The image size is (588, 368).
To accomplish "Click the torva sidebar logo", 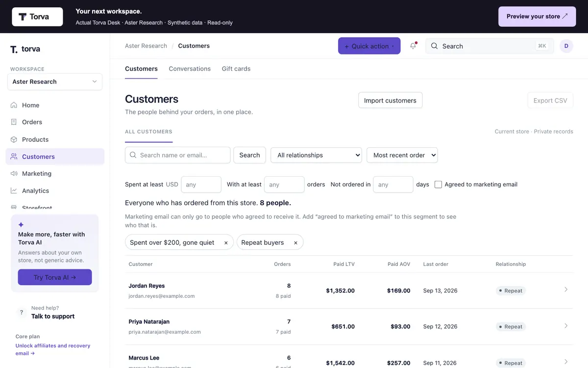I will (25, 49).
